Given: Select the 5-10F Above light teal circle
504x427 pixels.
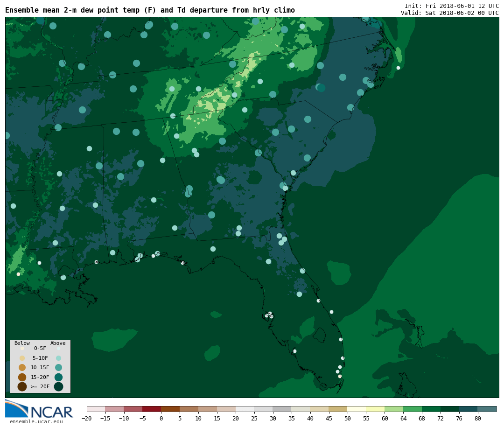Looking at the screenshot, I should (x=58, y=358).
